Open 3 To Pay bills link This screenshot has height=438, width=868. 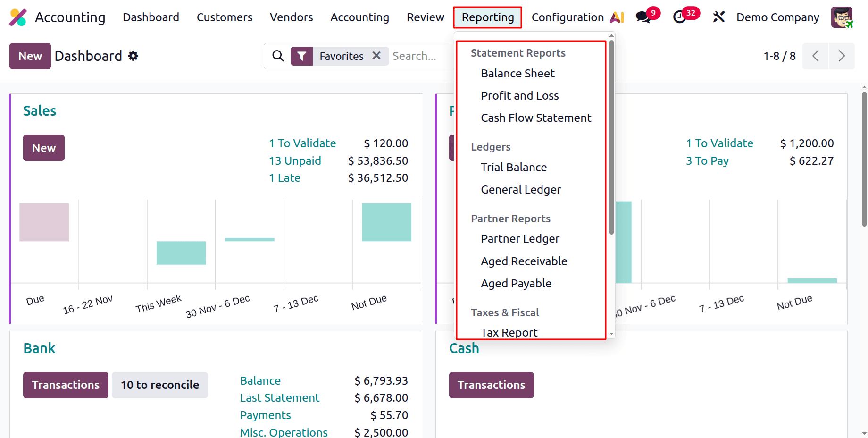point(707,161)
